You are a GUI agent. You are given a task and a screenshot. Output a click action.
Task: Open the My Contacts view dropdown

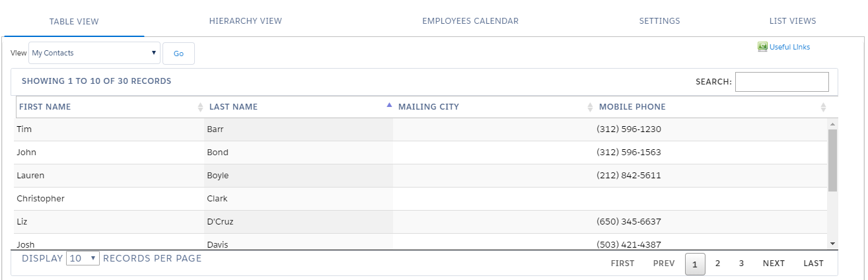coord(94,53)
